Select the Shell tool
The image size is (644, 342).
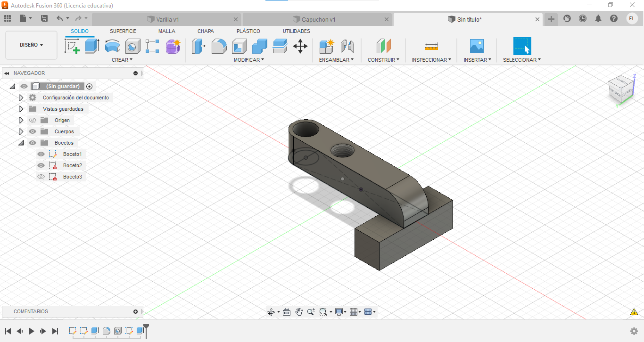pyautogui.click(x=239, y=46)
